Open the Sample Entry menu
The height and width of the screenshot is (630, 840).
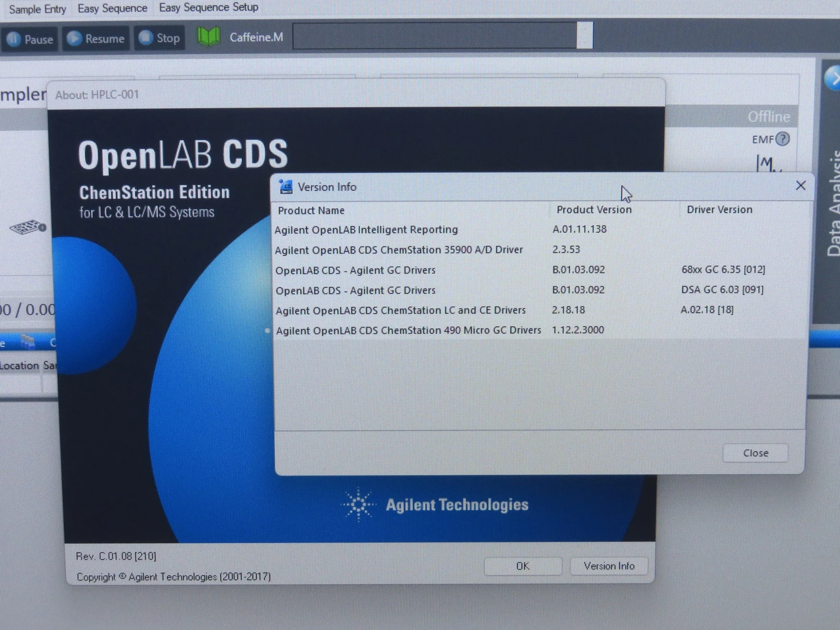(37, 9)
